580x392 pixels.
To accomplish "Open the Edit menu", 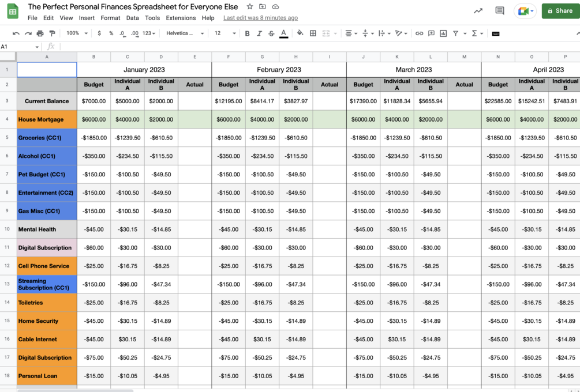I will coord(48,18).
